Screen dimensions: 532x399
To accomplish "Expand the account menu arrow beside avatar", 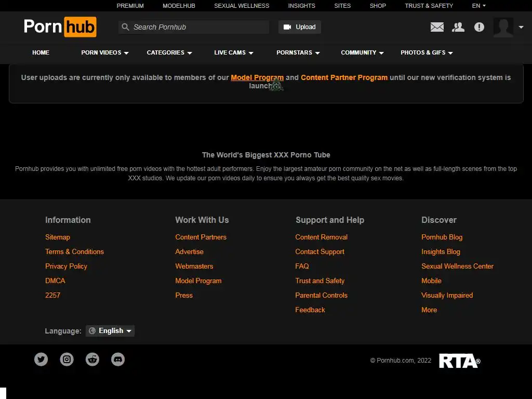I will point(521,27).
